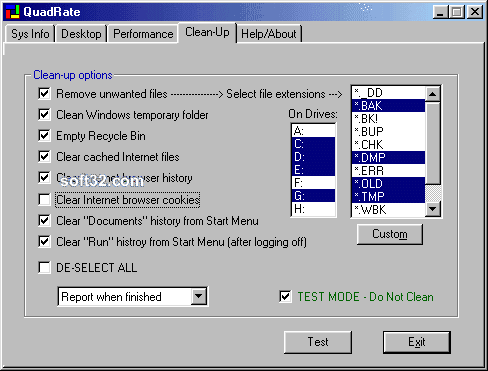Select drive H: in the drives list

click(x=313, y=209)
